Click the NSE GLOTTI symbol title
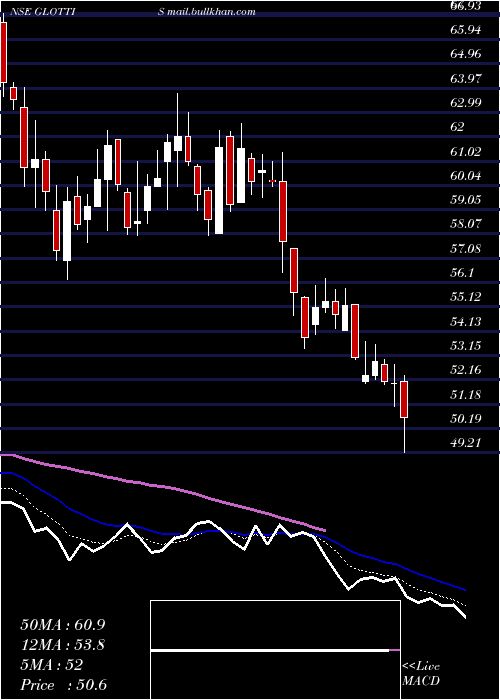Image resolution: width=500 pixels, height=700 pixels. click(43, 12)
